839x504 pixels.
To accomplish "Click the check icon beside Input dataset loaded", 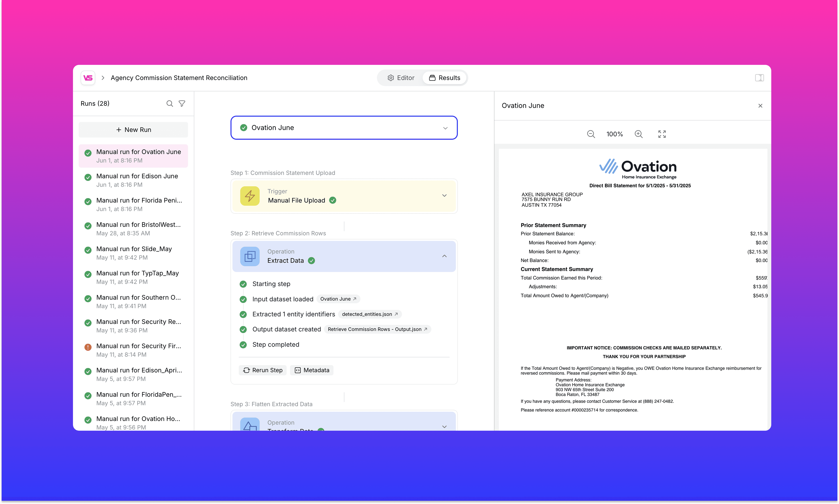I will coord(243,299).
